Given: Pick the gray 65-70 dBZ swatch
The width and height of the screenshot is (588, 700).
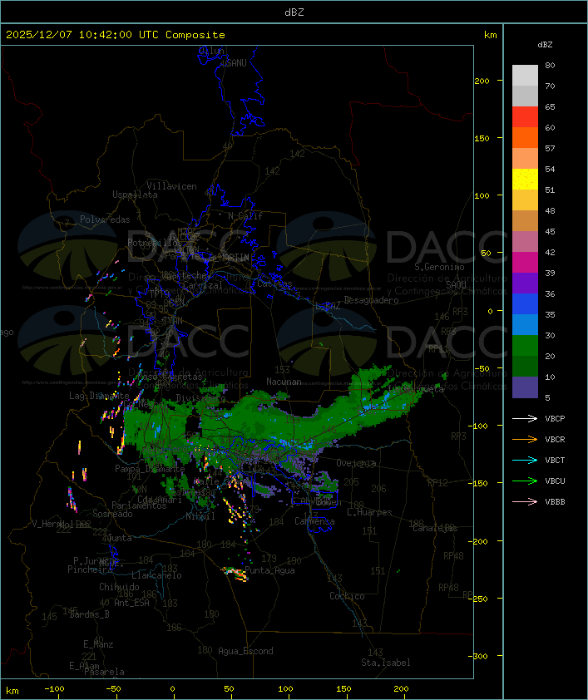Looking at the screenshot, I should point(525,96).
